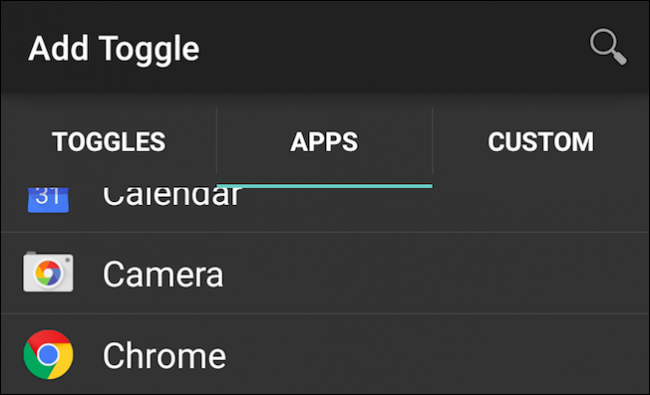This screenshot has width=650, height=395.
Task: Tap the Chrome browser icon
Action: tap(49, 354)
